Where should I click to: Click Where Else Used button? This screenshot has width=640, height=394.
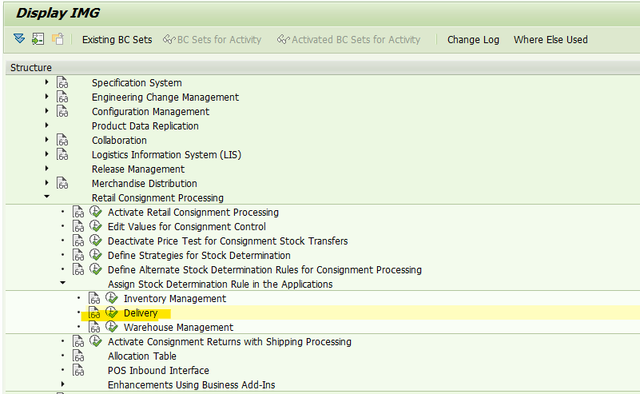551,40
